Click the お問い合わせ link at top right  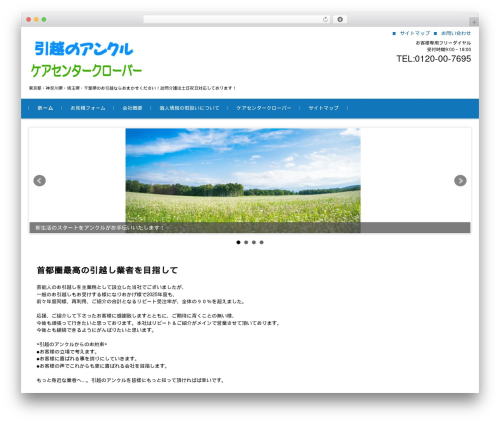coord(456,33)
